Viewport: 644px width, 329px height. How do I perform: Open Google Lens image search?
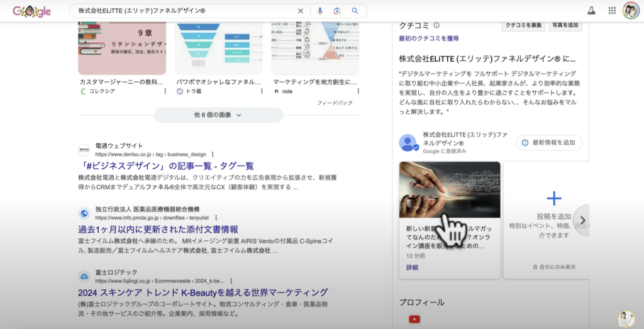pos(337,11)
